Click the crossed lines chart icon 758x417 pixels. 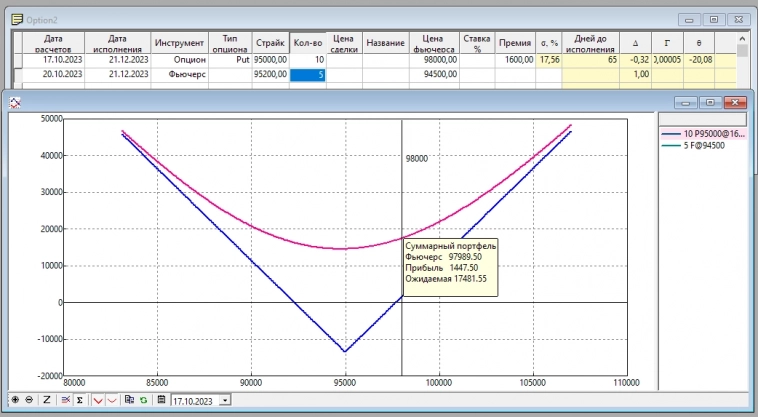point(65,399)
